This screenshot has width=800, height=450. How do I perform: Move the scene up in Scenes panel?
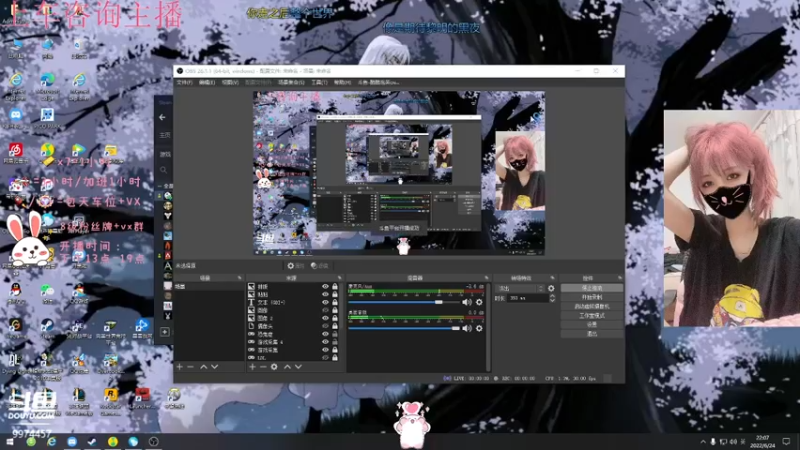(204, 367)
